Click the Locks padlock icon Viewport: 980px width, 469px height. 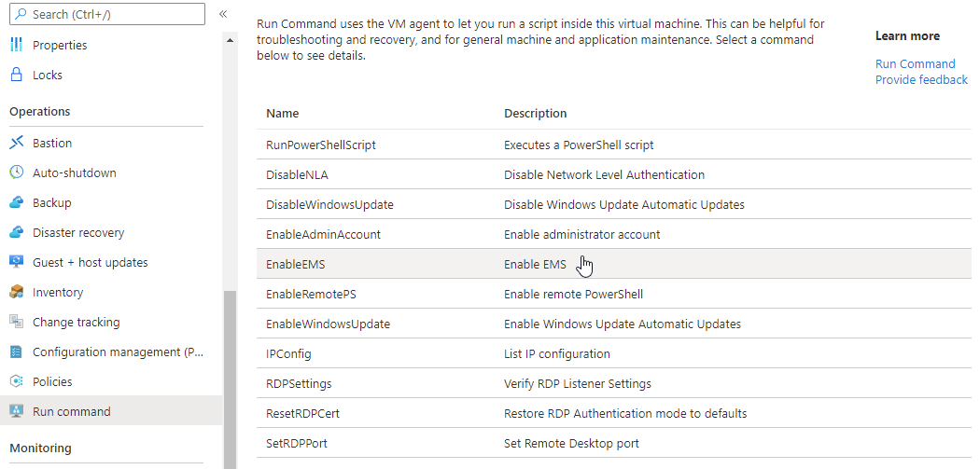coord(16,75)
